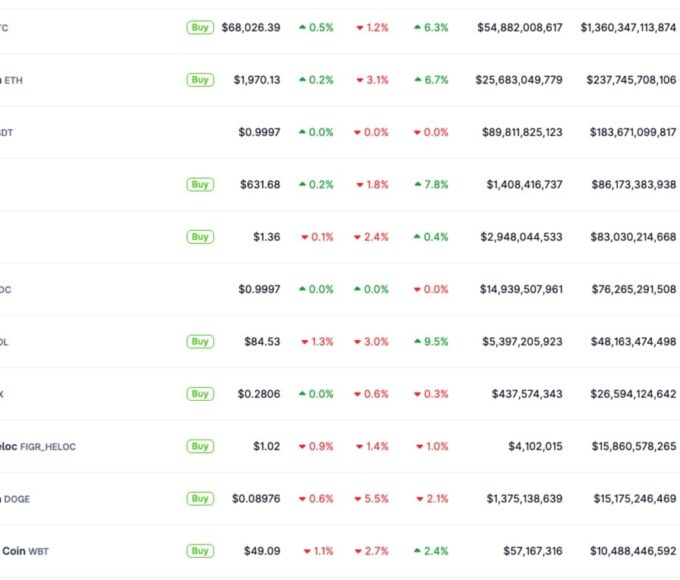Click the $68,026.39 price value
680x580 pixels.
(251, 28)
